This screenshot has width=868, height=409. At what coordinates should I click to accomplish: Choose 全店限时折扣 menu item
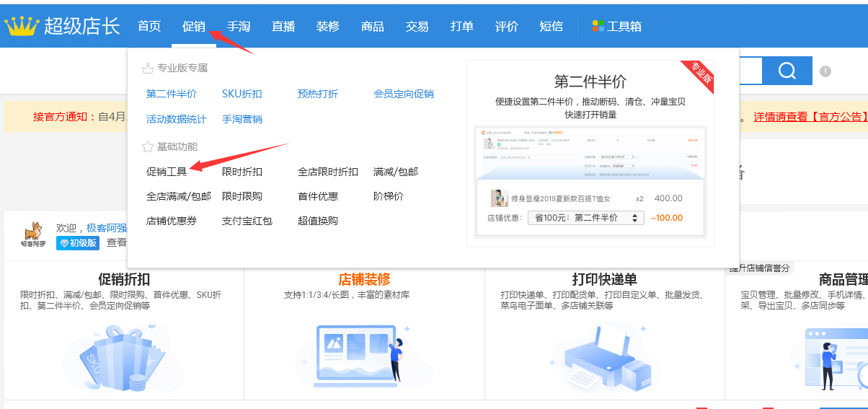point(328,172)
